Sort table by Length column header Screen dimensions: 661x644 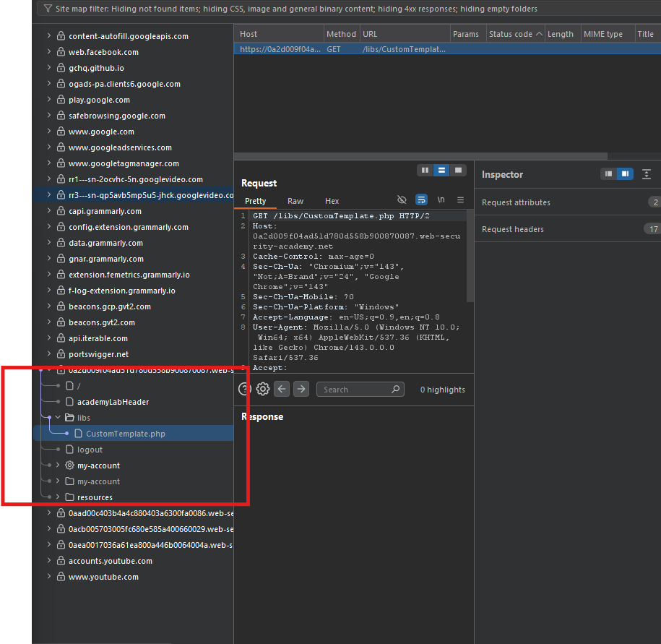click(562, 34)
